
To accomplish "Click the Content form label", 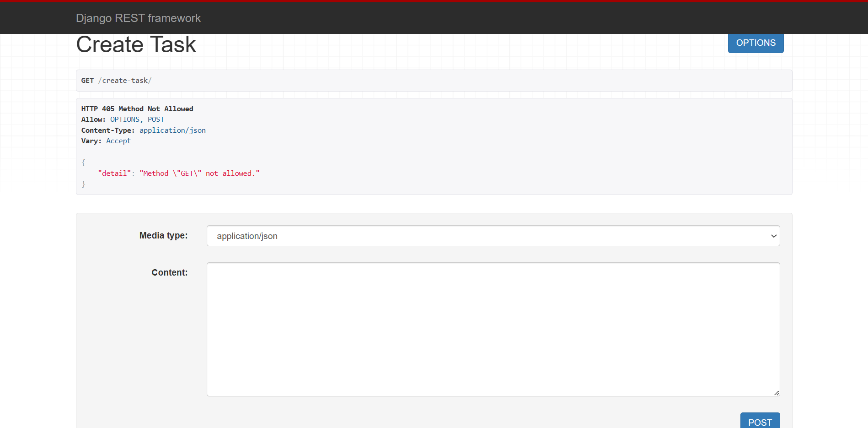I will [169, 272].
